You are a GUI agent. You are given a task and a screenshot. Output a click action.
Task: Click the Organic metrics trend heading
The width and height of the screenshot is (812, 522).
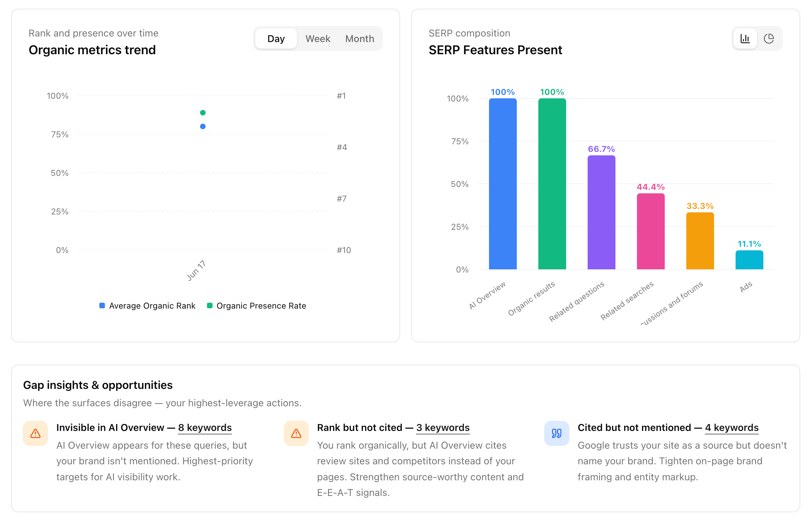(x=92, y=50)
